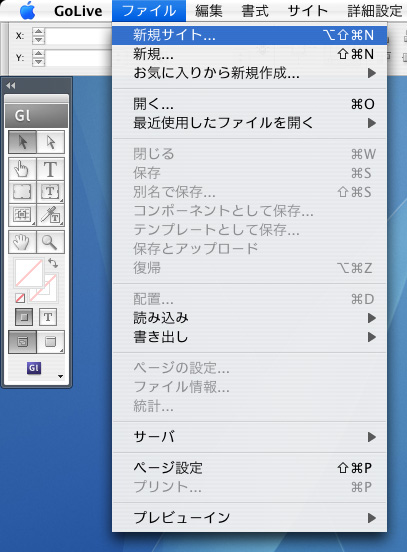Click the X coordinate input field
This screenshot has width=407, height=552.
tap(79, 36)
